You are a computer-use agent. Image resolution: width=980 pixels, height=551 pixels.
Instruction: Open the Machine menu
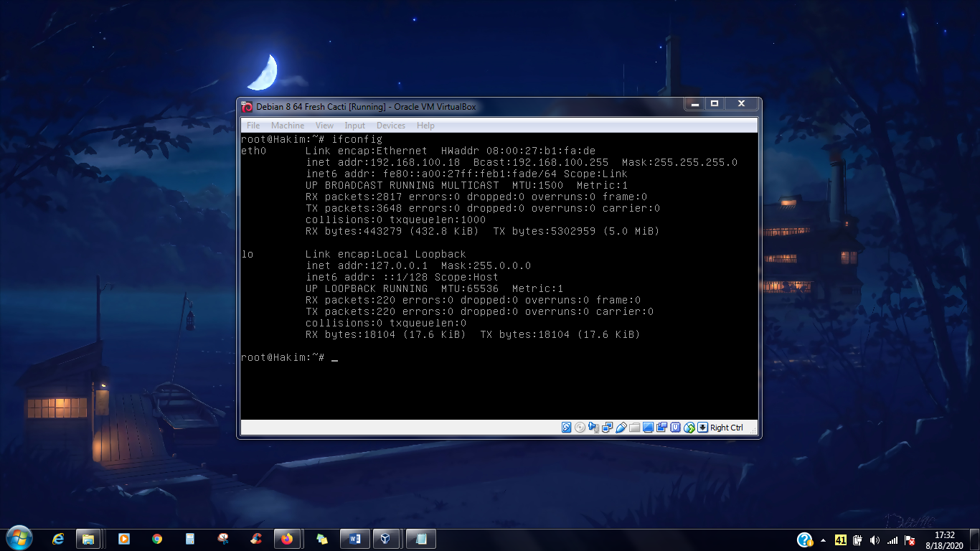(x=288, y=126)
